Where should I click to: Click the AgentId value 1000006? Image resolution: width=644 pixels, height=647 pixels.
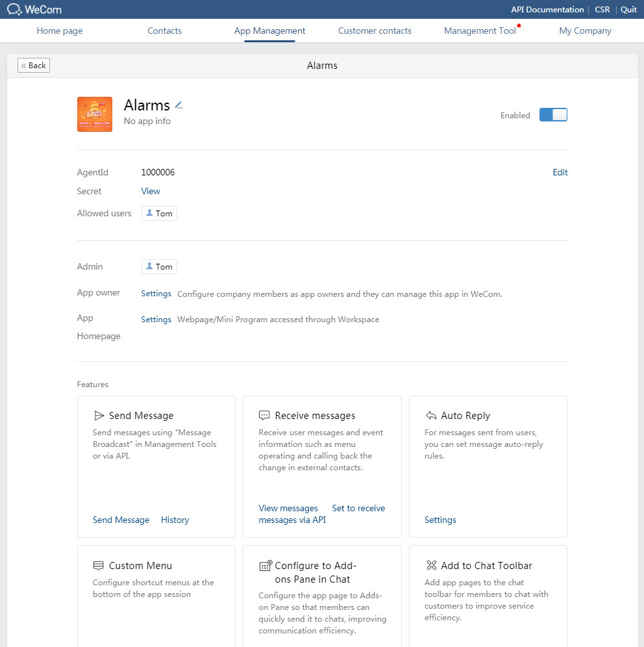point(158,172)
